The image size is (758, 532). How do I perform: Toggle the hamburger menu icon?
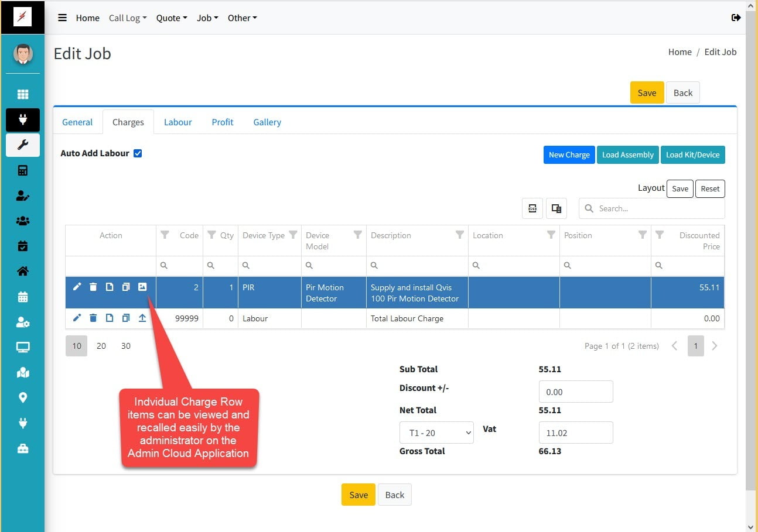62,18
